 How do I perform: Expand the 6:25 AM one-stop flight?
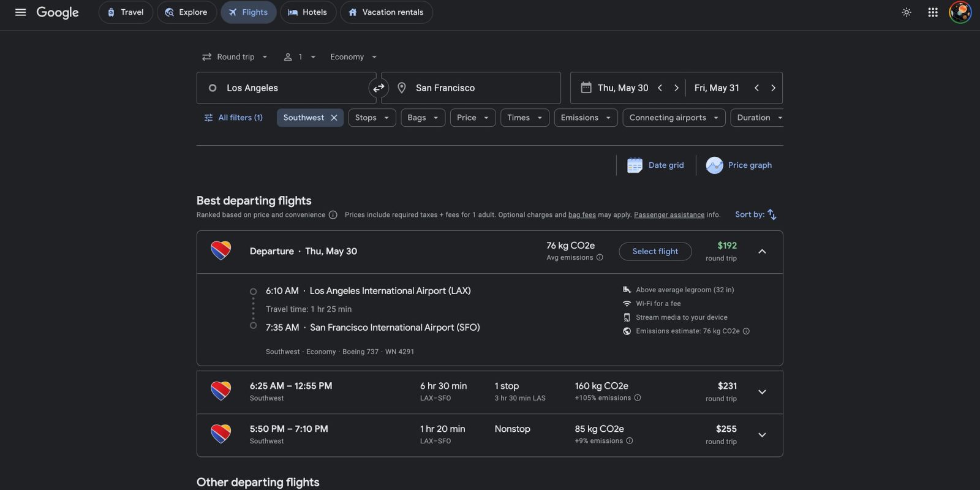click(x=762, y=392)
